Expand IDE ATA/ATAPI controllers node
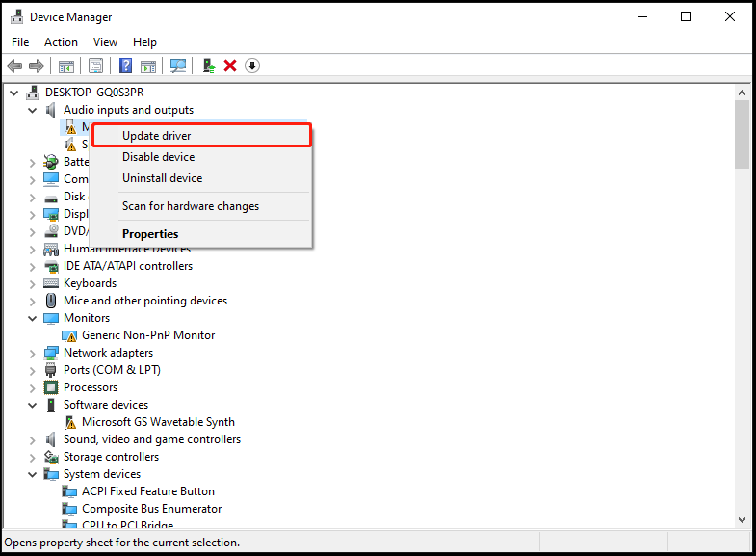 33,267
